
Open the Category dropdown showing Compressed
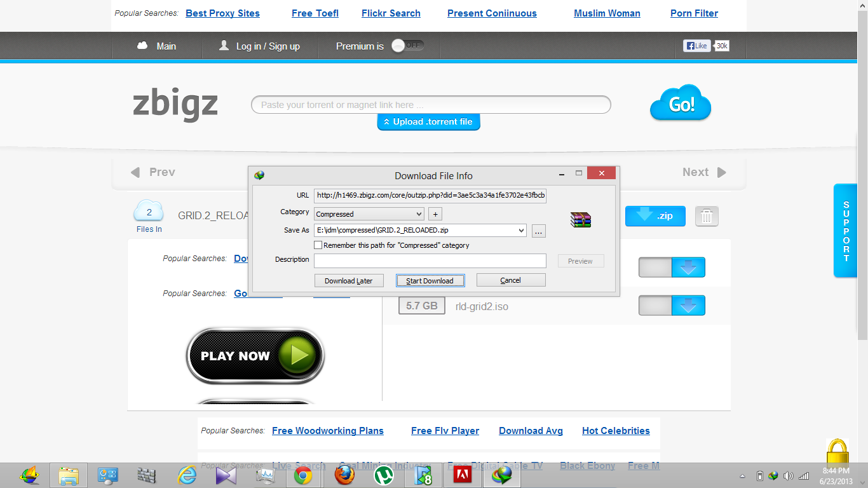[x=369, y=214]
